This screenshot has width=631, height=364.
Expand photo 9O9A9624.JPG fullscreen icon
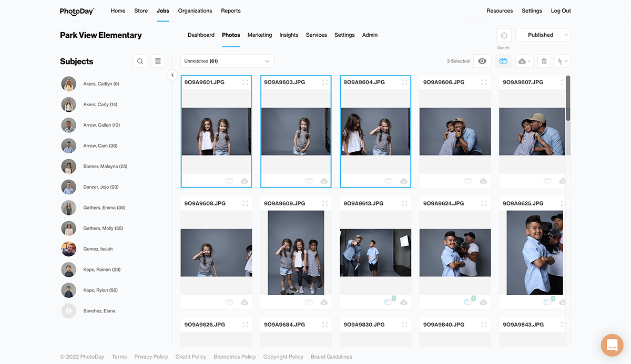click(484, 203)
